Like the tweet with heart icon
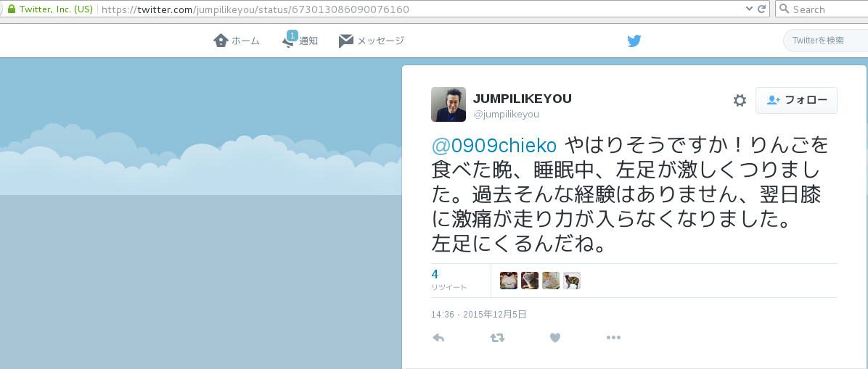 pos(555,338)
